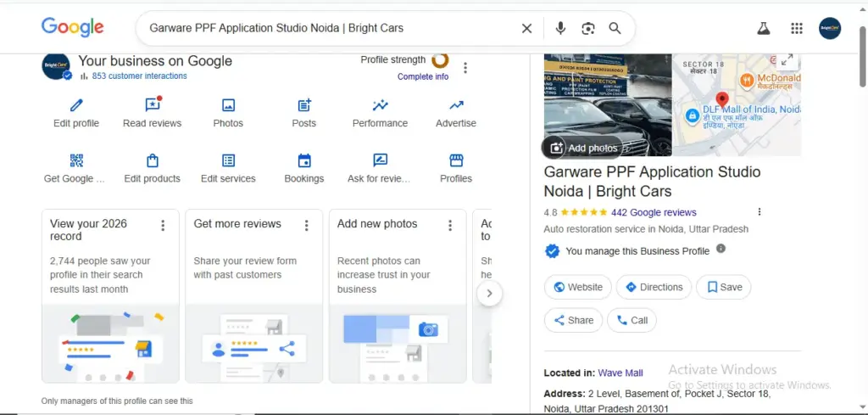The height and width of the screenshot is (415, 868).
Task: Click Complete info link
Action: (423, 76)
